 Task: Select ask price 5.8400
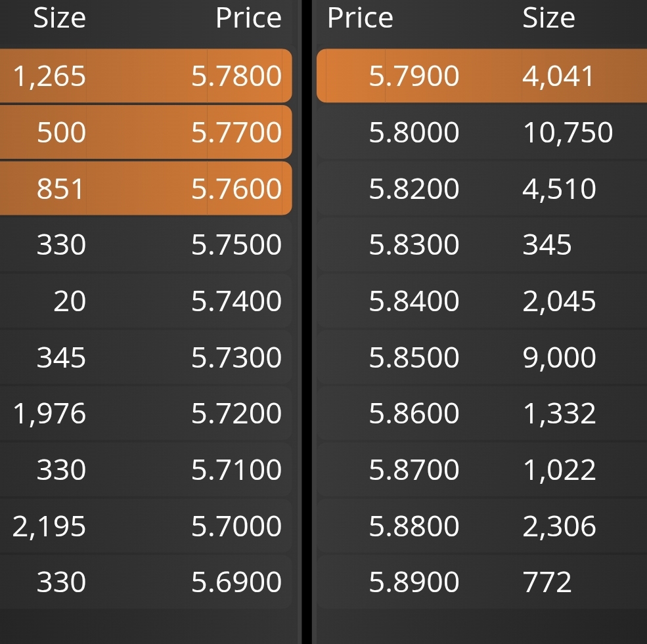[414, 301]
